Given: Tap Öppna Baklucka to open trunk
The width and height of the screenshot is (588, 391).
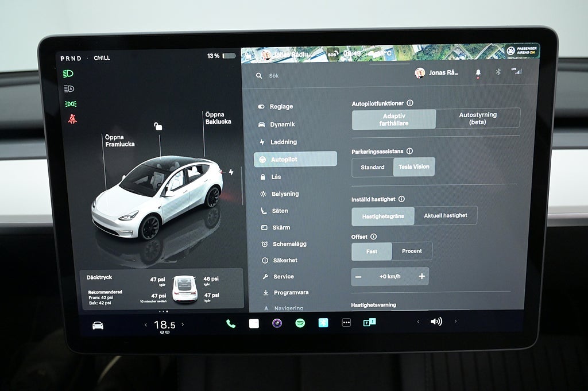Looking at the screenshot, I should [x=218, y=118].
